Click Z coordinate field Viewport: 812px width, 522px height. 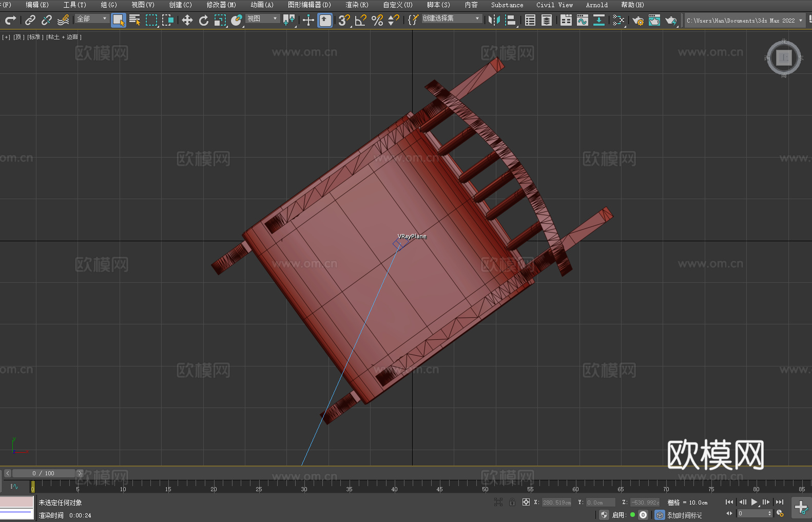(645, 502)
